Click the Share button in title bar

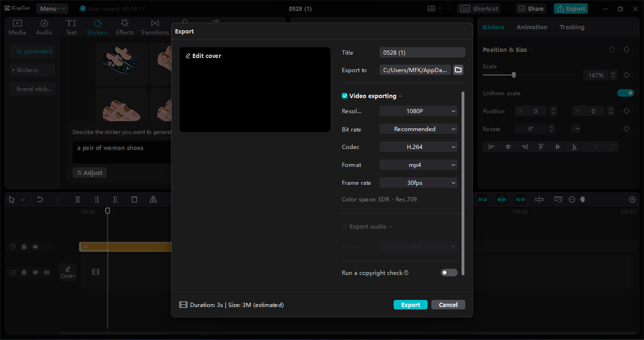tap(531, 9)
